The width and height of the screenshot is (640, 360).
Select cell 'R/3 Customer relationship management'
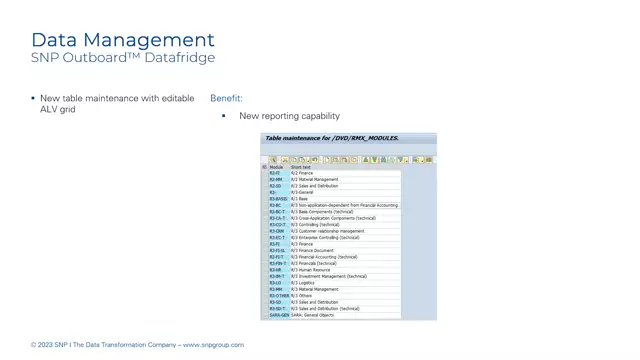point(345,231)
